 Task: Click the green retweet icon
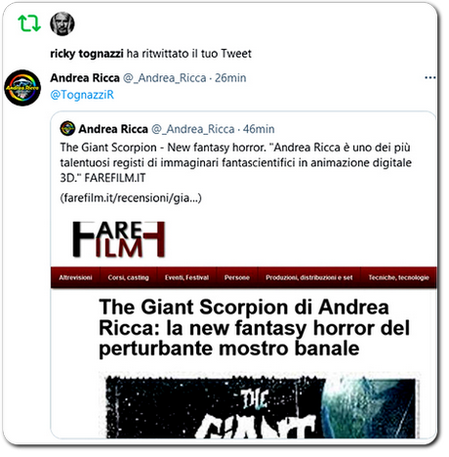click(29, 23)
